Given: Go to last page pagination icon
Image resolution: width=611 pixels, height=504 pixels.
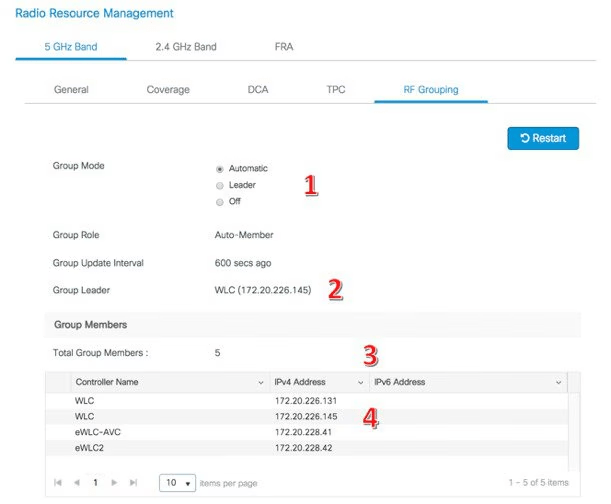Looking at the screenshot, I should [134, 483].
